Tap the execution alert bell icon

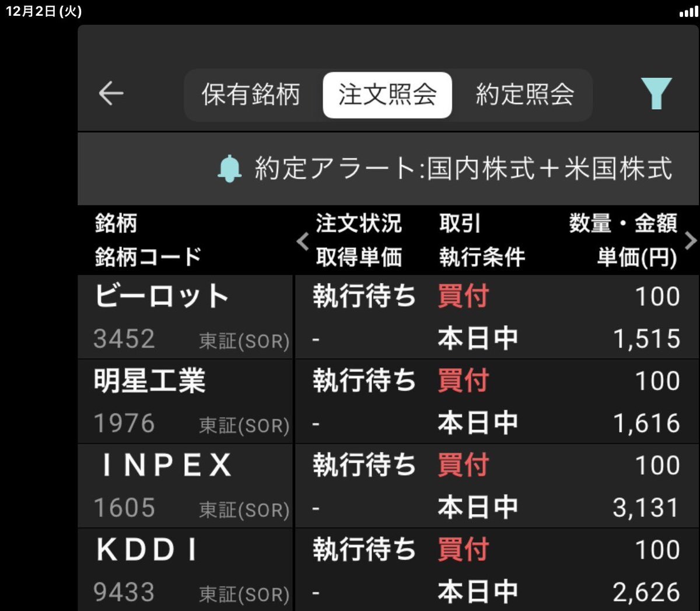(x=229, y=169)
